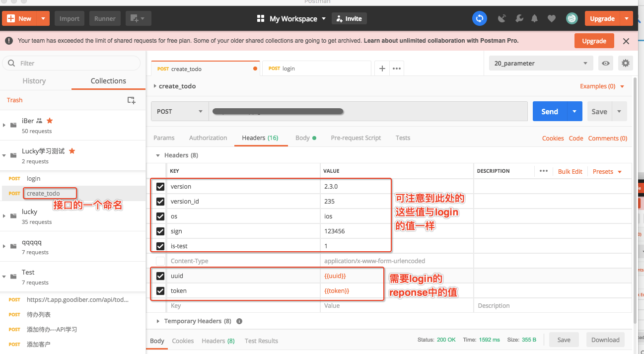Open the Body request tab
The image size is (644, 354).
[x=306, y=138]
